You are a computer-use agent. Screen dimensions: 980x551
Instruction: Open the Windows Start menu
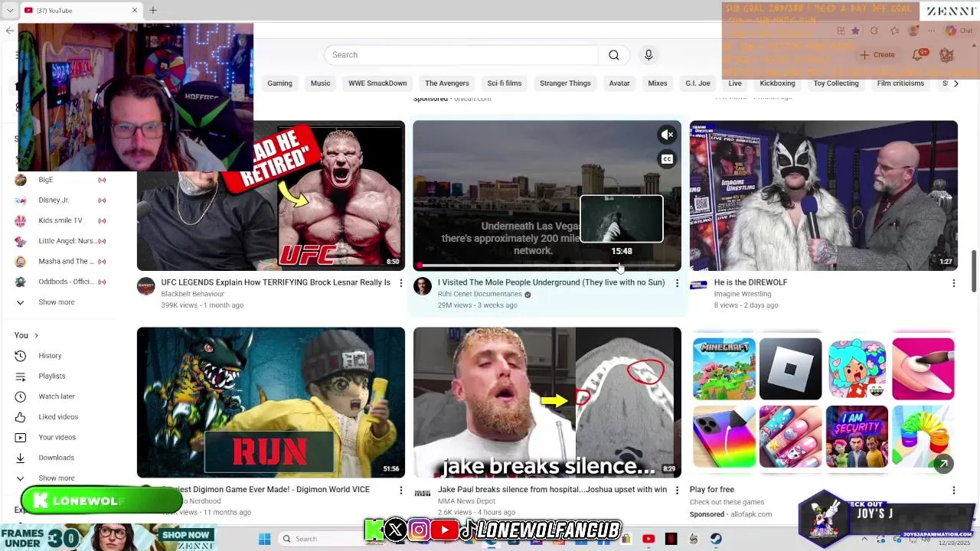[264, 539]
